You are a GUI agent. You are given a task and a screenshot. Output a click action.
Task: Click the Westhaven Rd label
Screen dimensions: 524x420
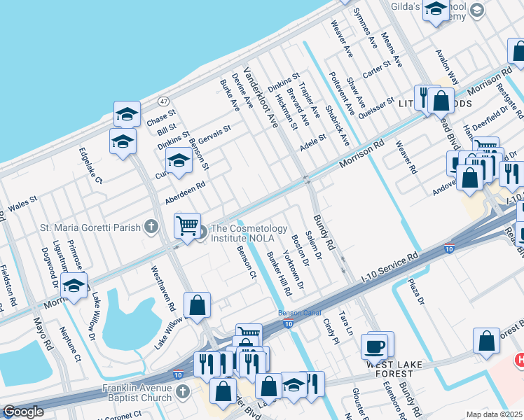(x=163, y=288)
